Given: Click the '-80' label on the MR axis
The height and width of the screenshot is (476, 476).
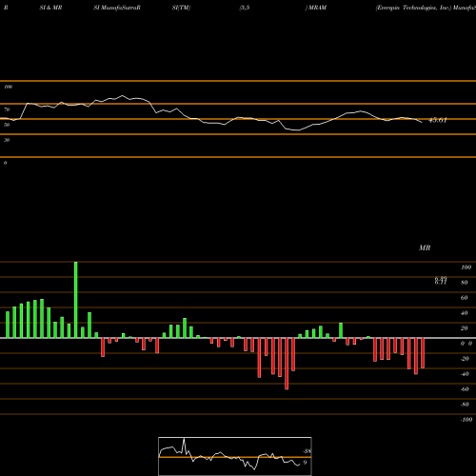Looking at the screenshot, I should [465, 405].
